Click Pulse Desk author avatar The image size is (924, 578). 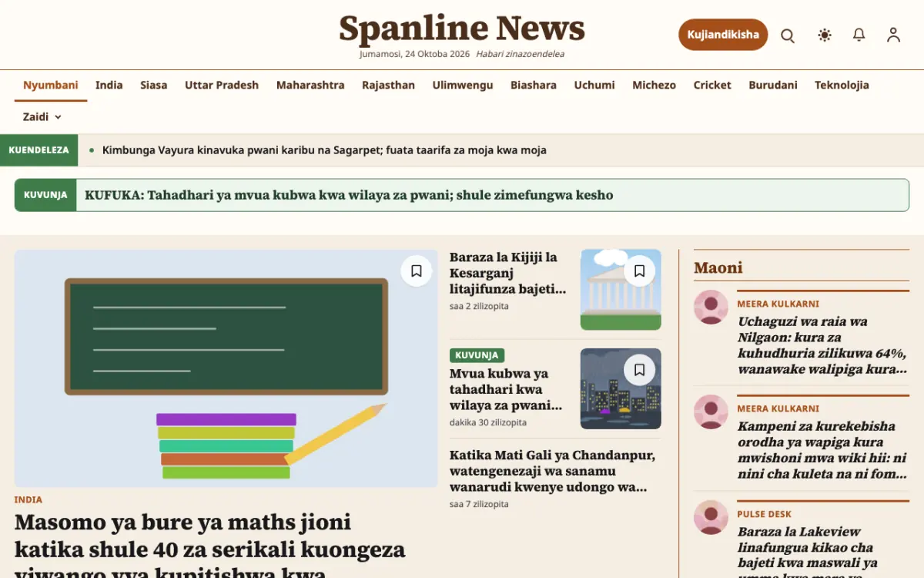711,518
